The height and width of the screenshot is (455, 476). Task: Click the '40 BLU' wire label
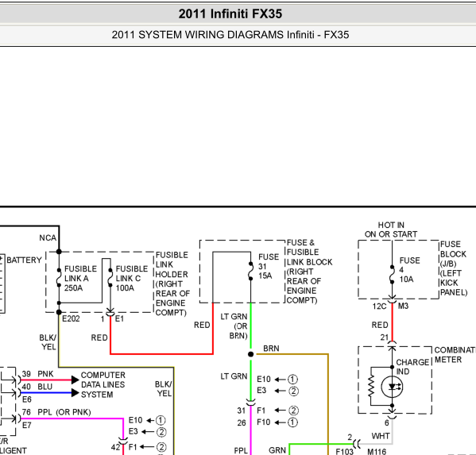coord(37,387)
